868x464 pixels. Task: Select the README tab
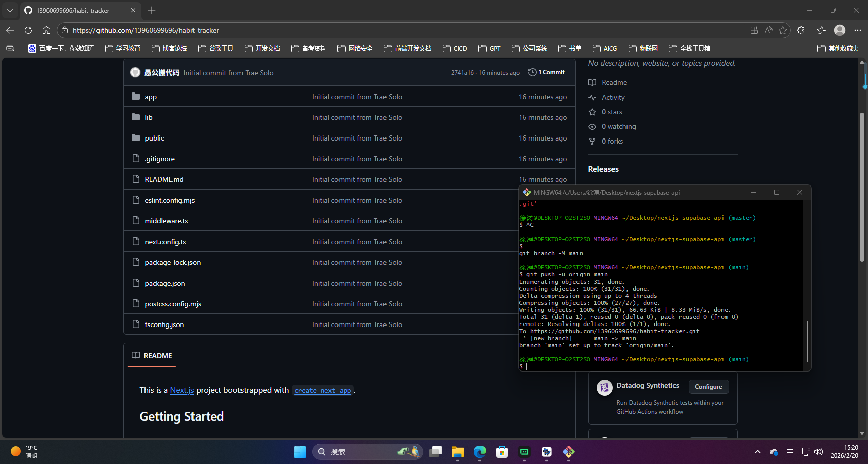[x=152, y=356]
